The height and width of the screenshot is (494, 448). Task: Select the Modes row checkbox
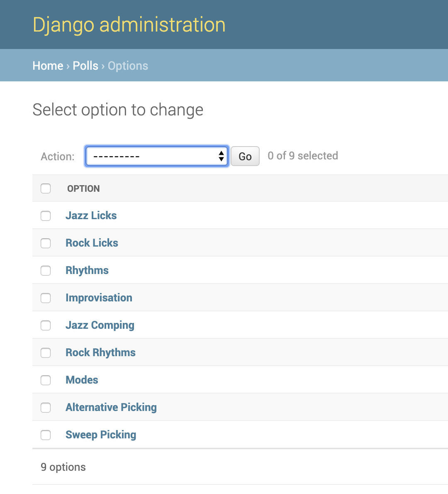46,380
